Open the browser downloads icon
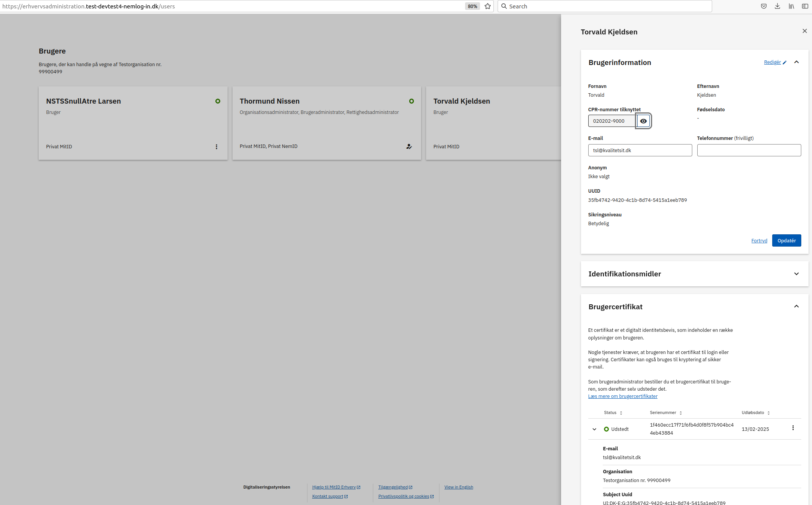Viewport: 812px width, 505px height. pos(777,6)
